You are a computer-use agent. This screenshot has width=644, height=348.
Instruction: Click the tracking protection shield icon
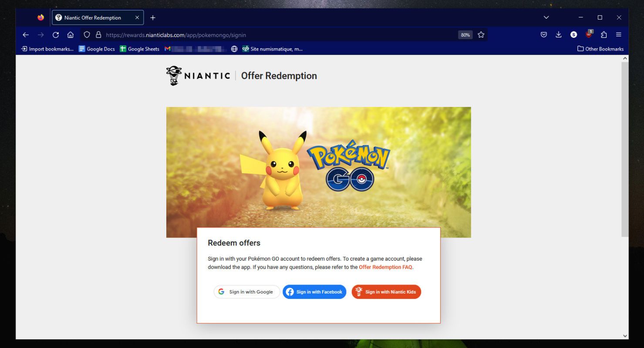pyautogui.click(x=87, y=35)
